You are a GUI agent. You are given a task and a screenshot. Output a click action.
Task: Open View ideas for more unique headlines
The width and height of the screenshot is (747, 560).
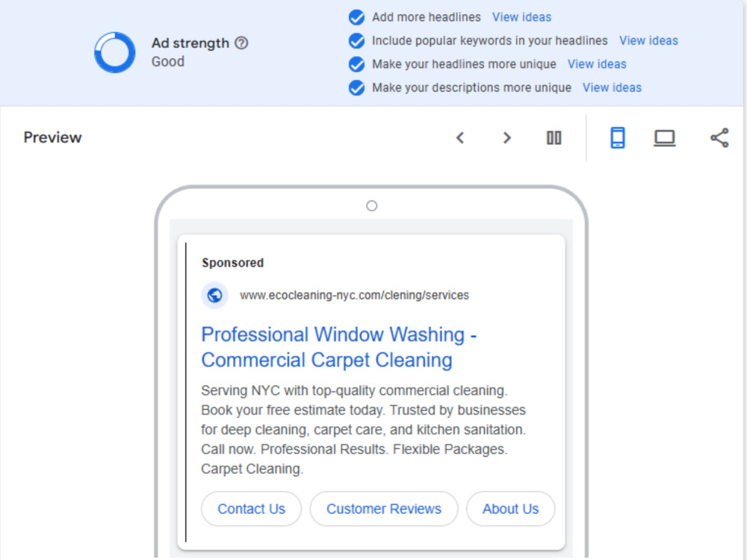(596, 63)
